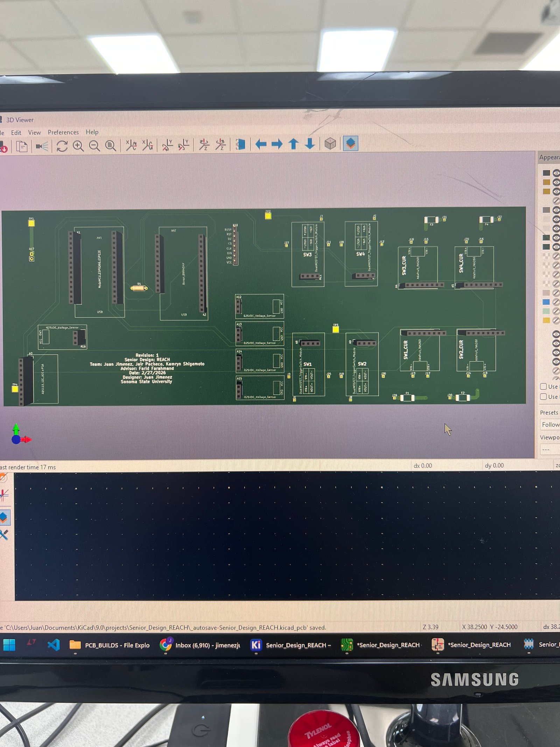
Task: Click the zoom to fit icon
Action: pyautogui.click(x=111, y=146)
